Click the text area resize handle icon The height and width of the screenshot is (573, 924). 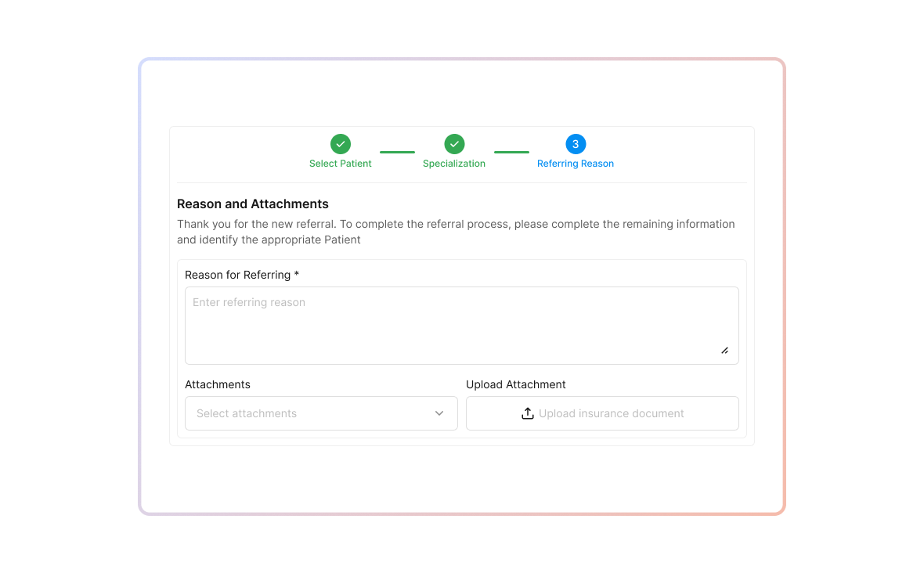coord(724,351)
